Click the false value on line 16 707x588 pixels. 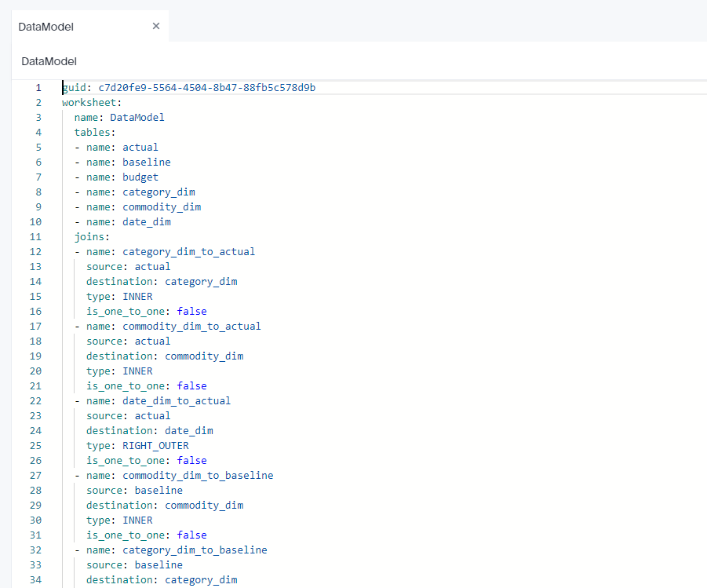[x=191, y=311]
